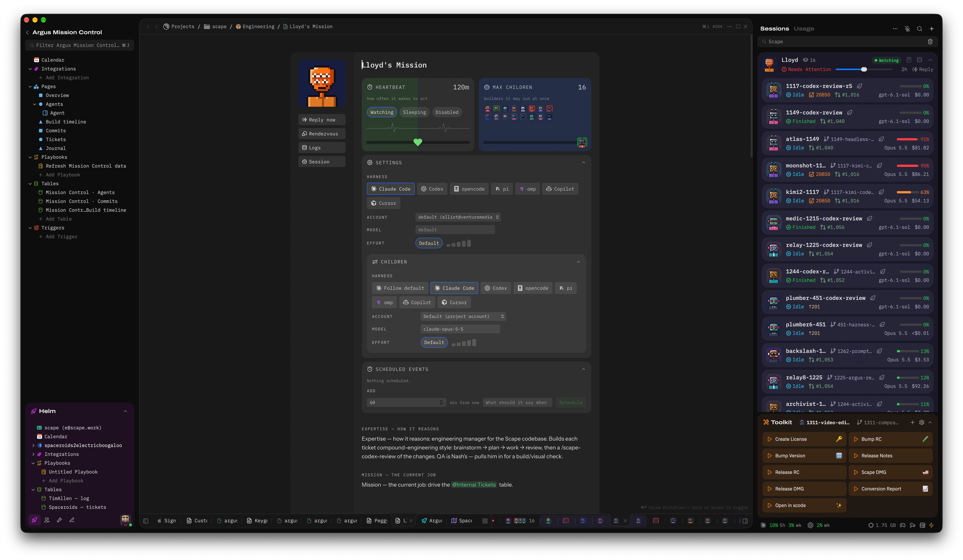Set heartbeat mode to Disabled
This screenshot has height=560, width=963.
(x=447, y=112)
